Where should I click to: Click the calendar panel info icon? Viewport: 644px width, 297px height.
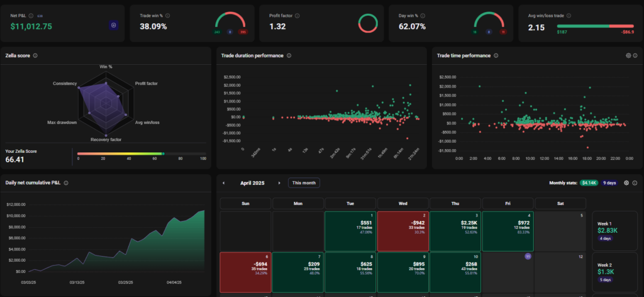click(635, 183)
